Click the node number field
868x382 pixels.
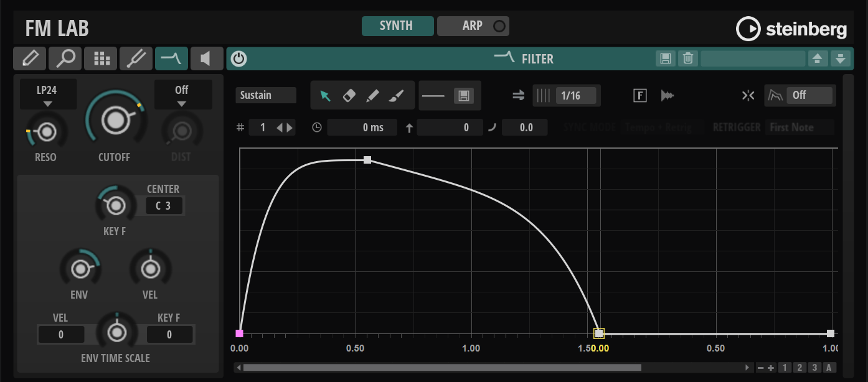tap(262, 128)
